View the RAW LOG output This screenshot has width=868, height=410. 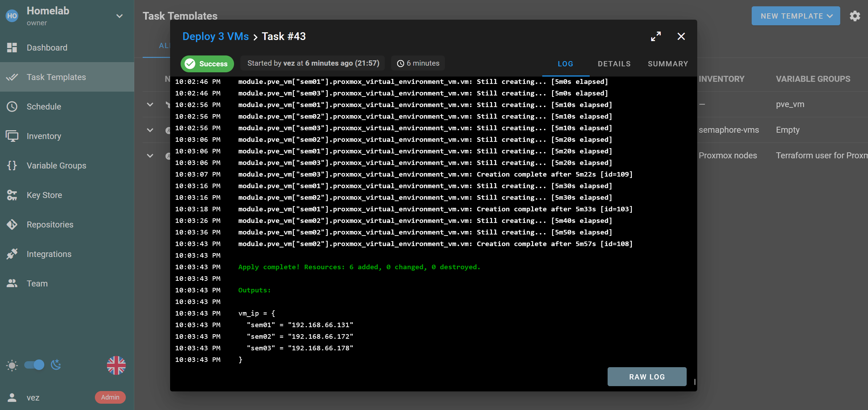tap(647, 377)
